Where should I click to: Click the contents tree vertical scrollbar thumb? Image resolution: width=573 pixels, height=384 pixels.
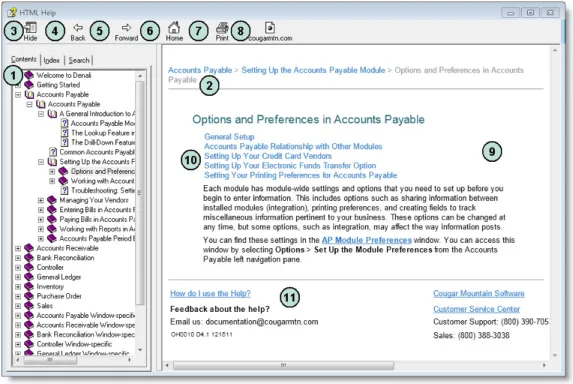pyautogui.click(x=140, y=193)
